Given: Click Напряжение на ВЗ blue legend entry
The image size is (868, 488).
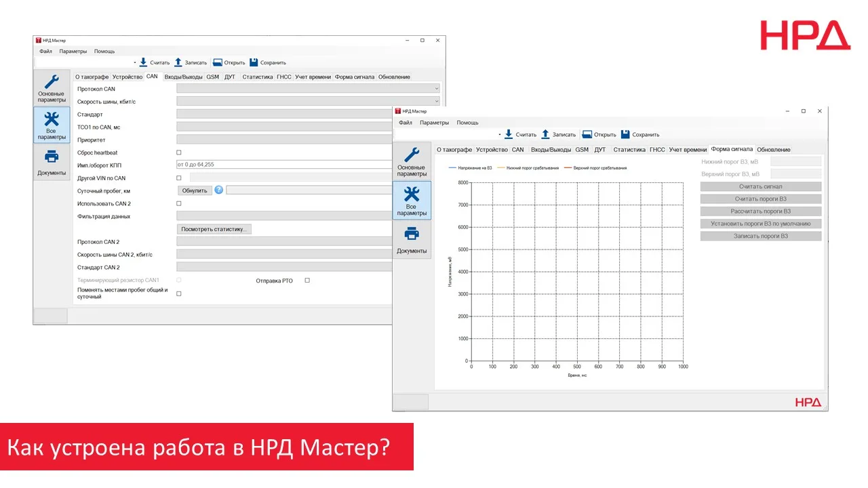Looking at the screenshot, I should (x=471, y=167).
